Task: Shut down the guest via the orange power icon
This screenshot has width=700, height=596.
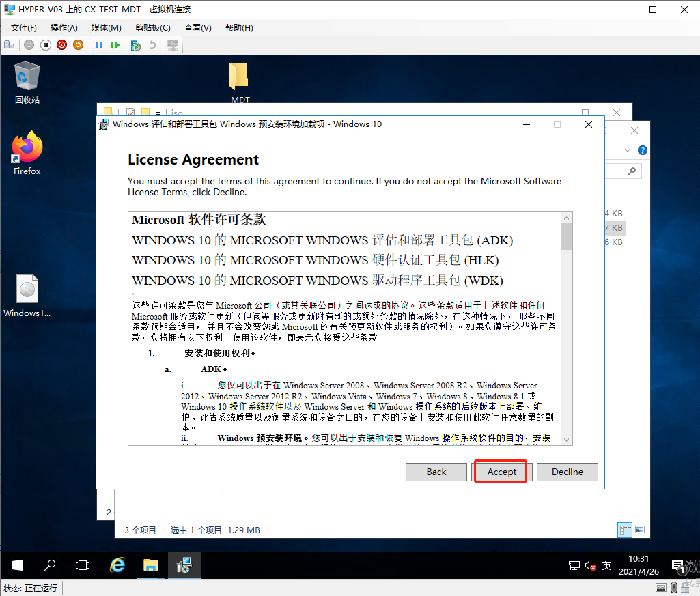Action: [x=78, y=44]
